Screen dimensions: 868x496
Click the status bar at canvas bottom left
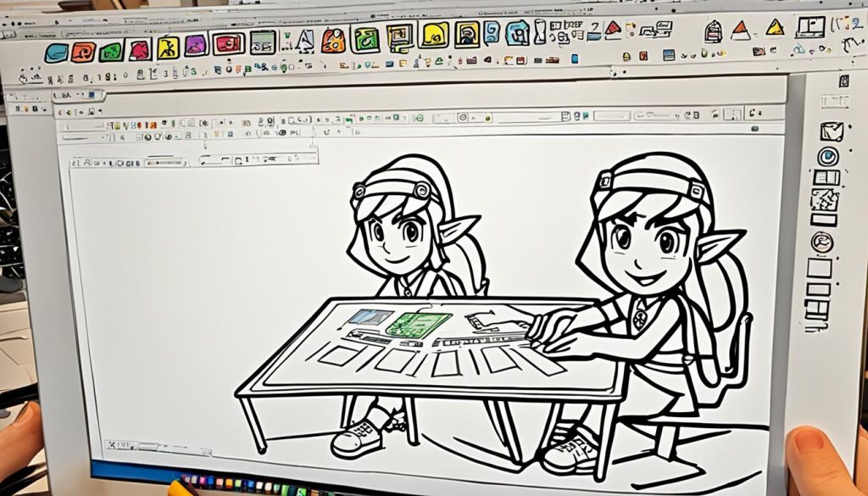click(158, 448)
